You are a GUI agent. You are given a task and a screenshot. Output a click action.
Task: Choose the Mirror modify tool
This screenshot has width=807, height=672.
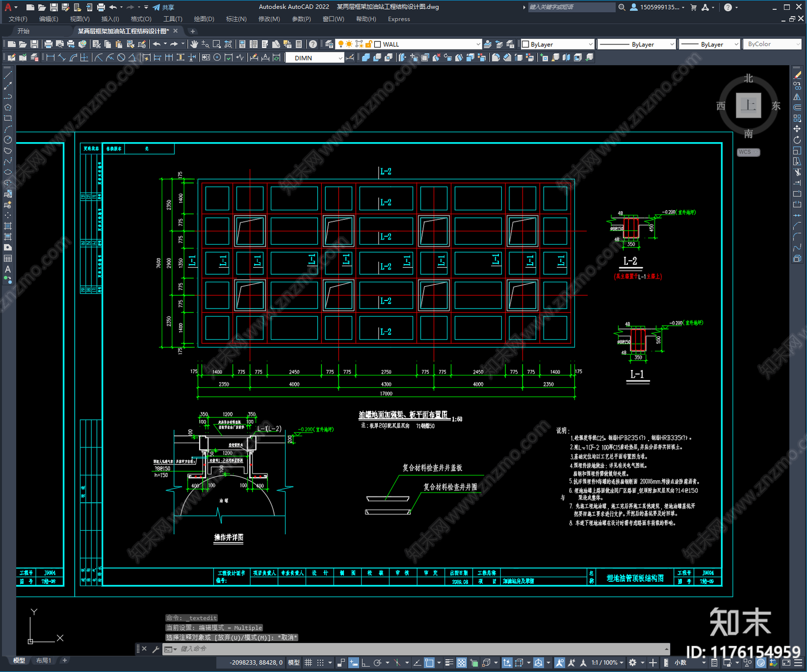[x=797, y=97]
